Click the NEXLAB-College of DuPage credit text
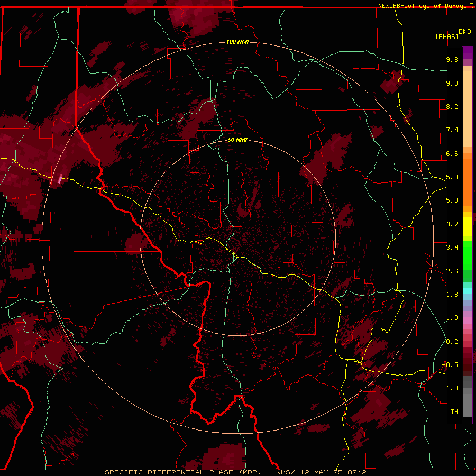 424,6
